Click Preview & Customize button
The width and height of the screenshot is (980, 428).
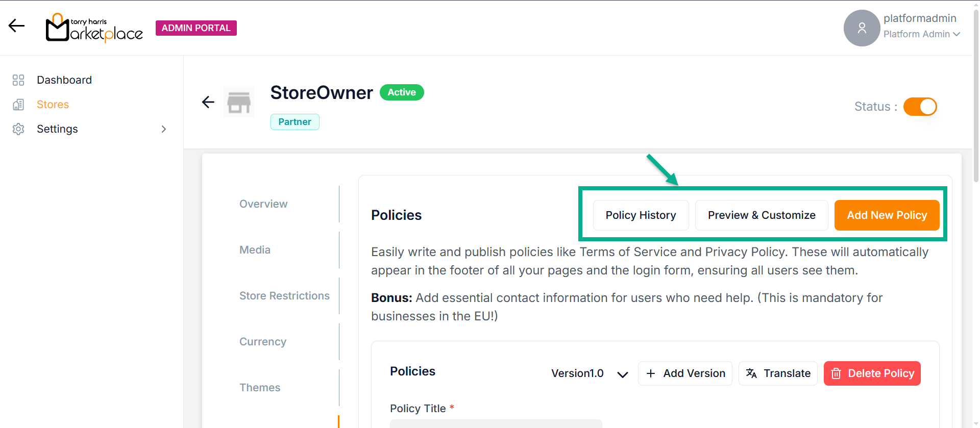(x=761, y=215)
